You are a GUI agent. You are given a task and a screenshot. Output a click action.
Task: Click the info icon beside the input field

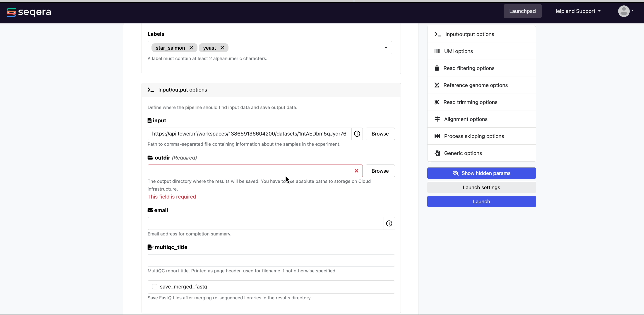[357, 134]
